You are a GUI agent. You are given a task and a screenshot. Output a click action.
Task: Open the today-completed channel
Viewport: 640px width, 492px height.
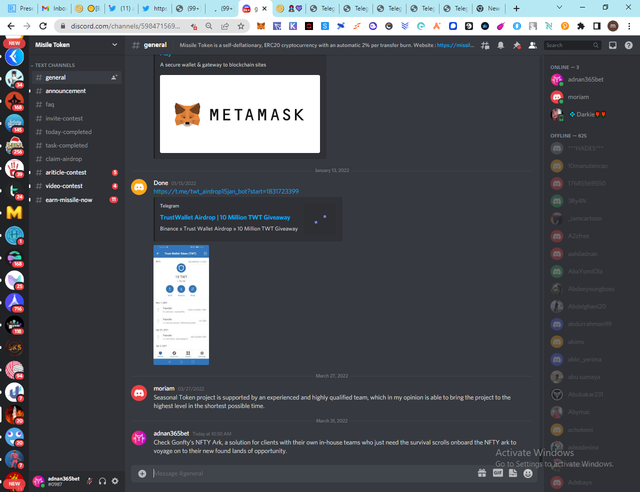(76, 132)
